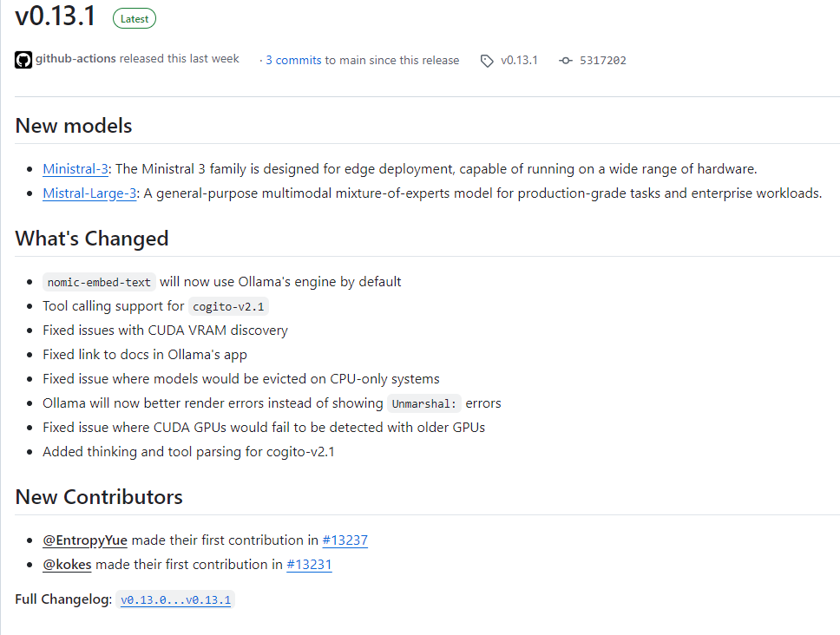The height and width of the screenshot is (635, 840).
Task: Visit @EntropyYue's profile
Action: pos(85,540)
